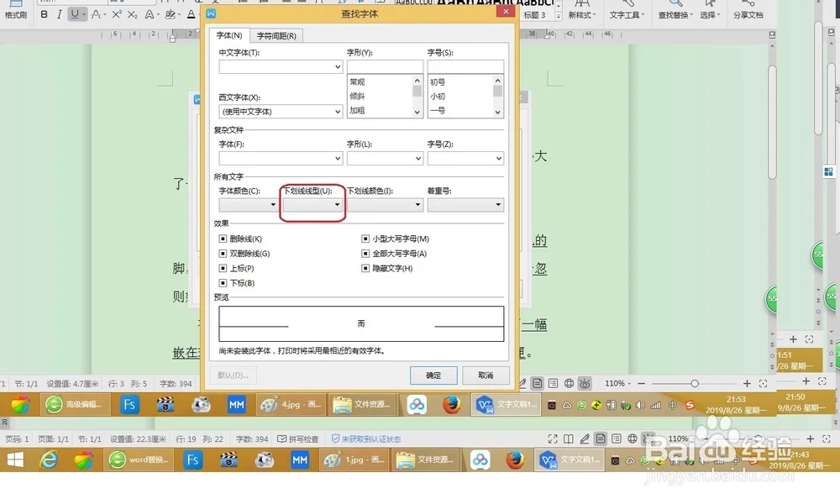Select 一号 in font size list
Screen dimensions: 840x504
tap(438, 110)
